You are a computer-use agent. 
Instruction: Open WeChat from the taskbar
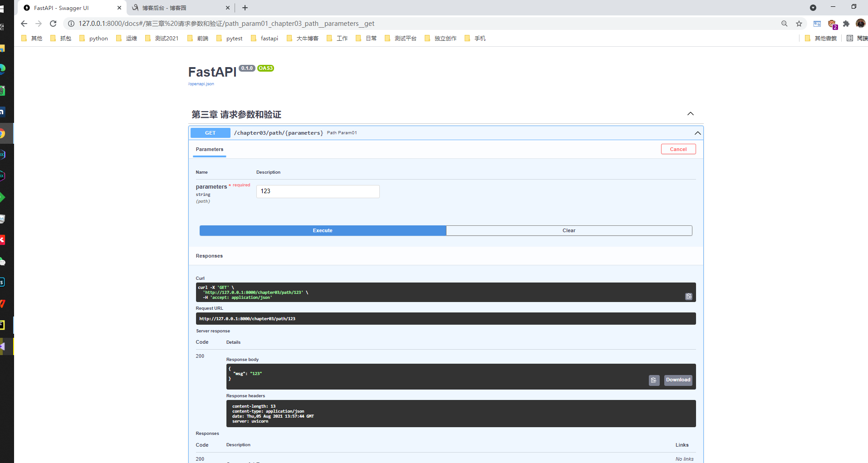2,262
